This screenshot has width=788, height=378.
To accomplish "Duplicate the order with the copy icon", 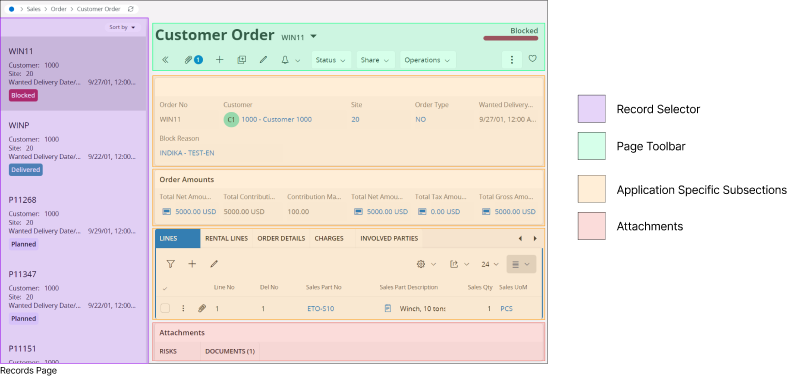I will coord(241,60).
